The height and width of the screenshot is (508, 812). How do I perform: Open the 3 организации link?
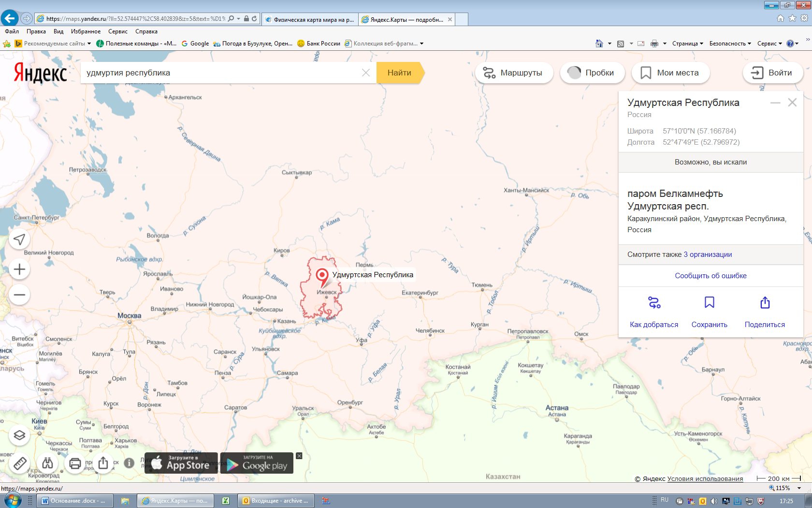(x=708, y=254)
